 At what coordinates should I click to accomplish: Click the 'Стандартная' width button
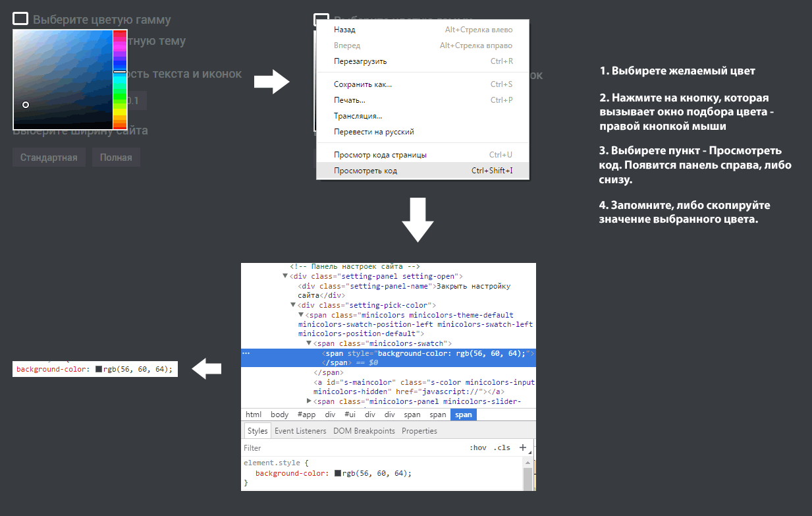point(49,158)
